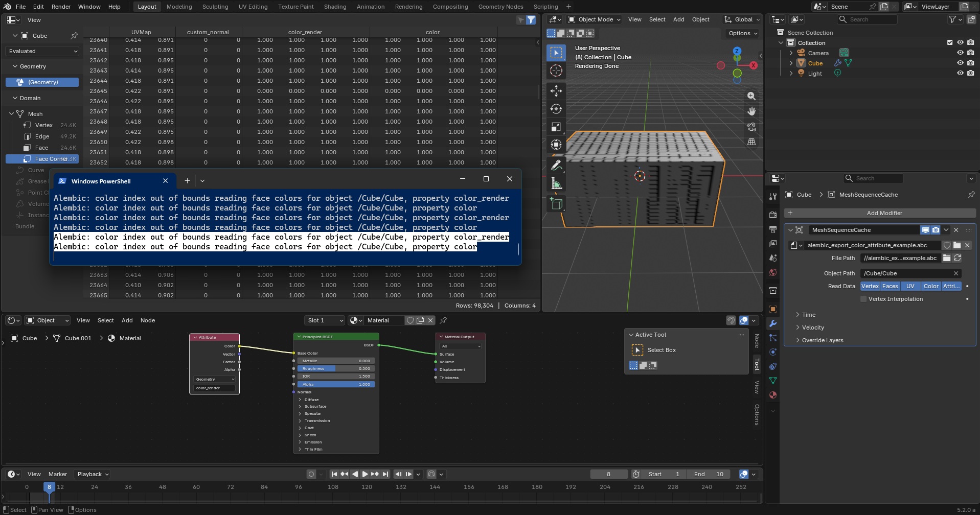The height and width of the screenshot is (515, 980).
Task: Select the Transform tool in viewport toolbar
Action: (556, 145)
